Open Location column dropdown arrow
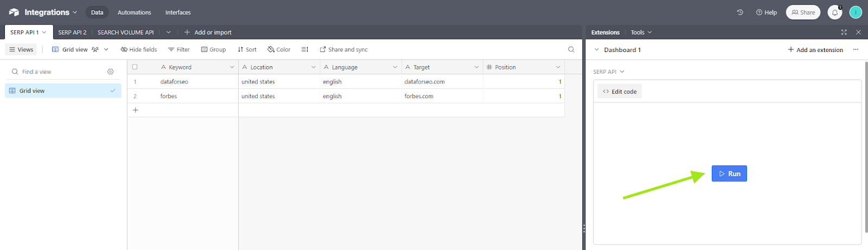The width and height of the screenshot is (868, 250). point(313,67)
